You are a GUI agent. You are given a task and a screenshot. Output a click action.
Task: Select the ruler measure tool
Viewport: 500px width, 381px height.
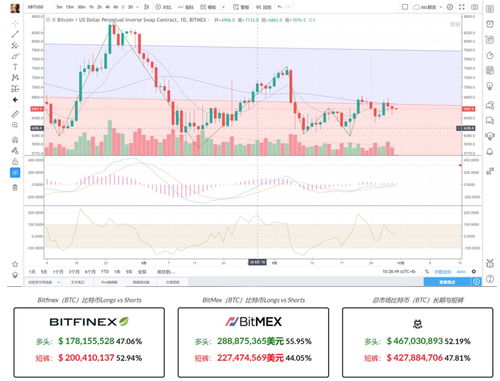tap(15, 114)
